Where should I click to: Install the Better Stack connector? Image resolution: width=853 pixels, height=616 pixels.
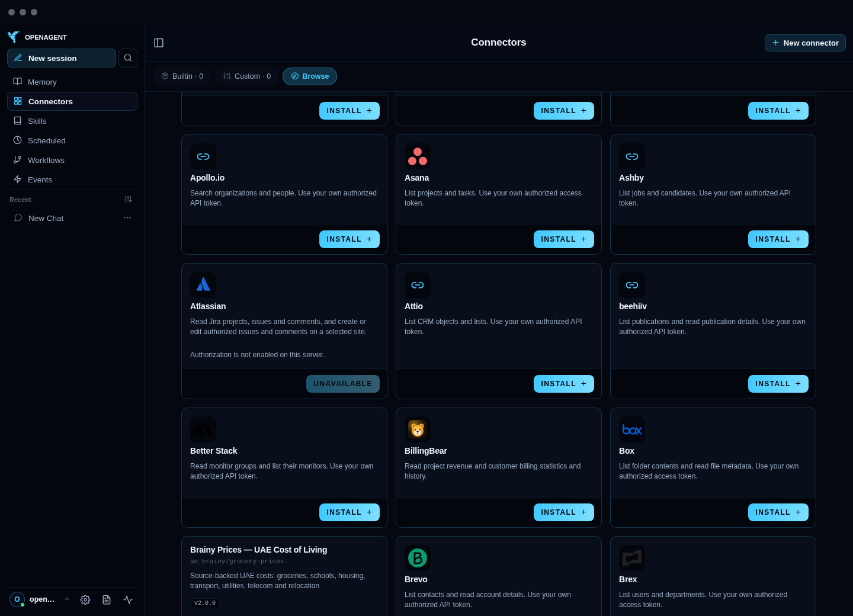(x=349, y=512)
